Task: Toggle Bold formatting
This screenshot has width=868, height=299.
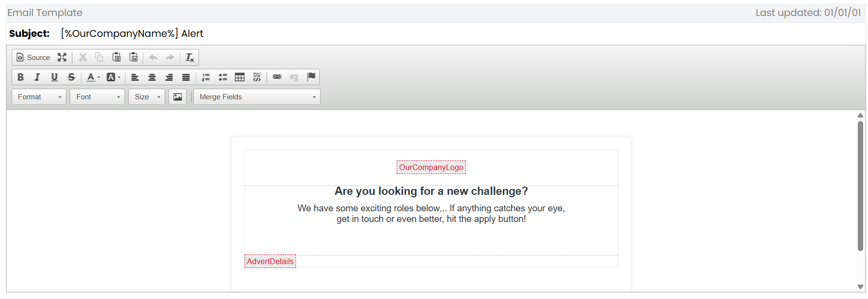Action: point(20,77)
